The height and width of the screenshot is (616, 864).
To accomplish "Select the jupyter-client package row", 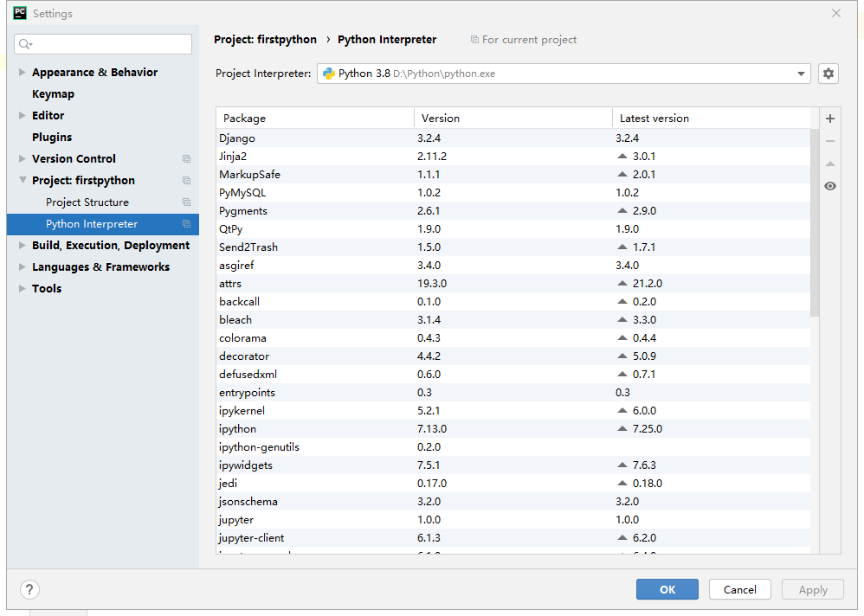I will 513,538.
